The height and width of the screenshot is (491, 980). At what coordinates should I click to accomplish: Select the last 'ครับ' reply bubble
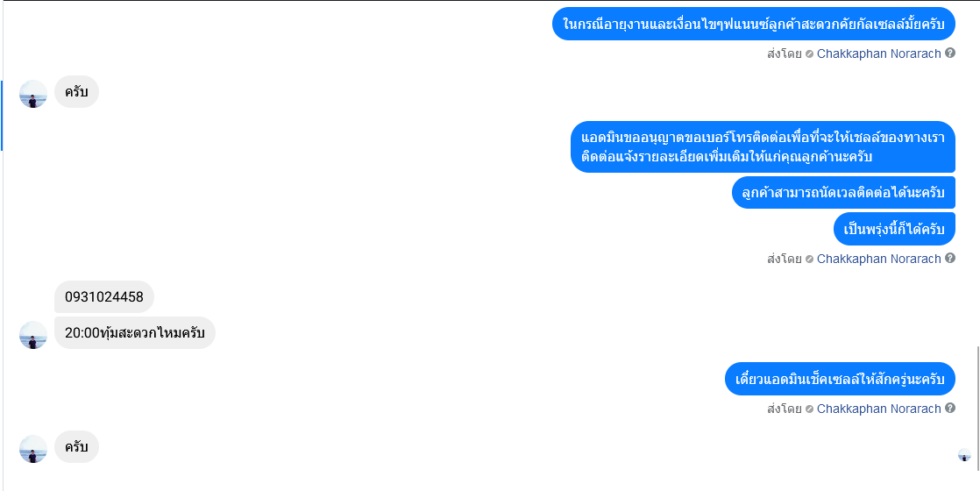76,446
